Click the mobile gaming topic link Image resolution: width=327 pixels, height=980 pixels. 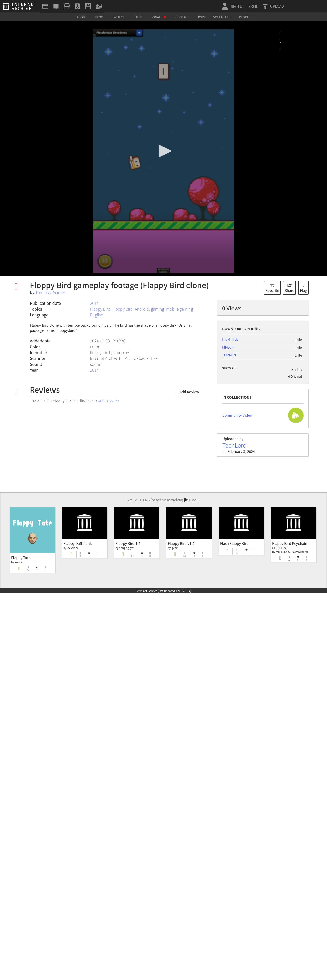179,309
